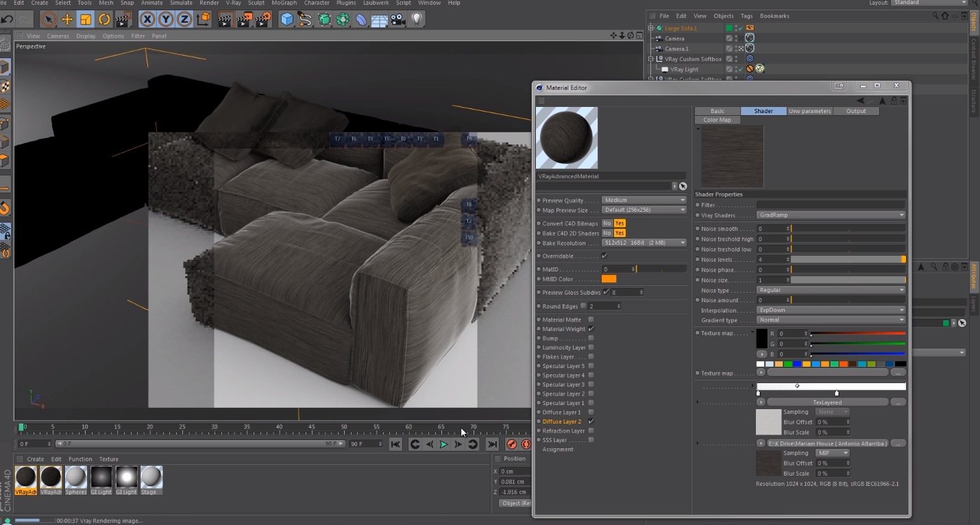Select the Move tool in the toolbar
Viewport: 980px width, 525px height.
point(67,20)
